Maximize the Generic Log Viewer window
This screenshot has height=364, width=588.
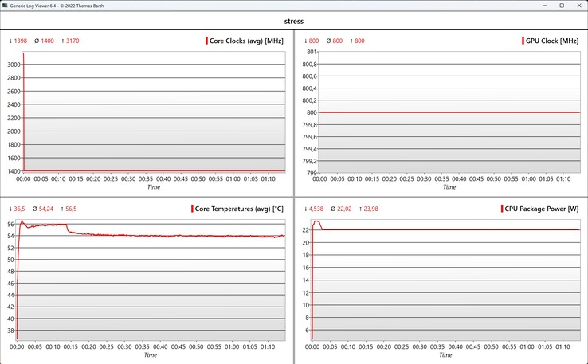562,6
